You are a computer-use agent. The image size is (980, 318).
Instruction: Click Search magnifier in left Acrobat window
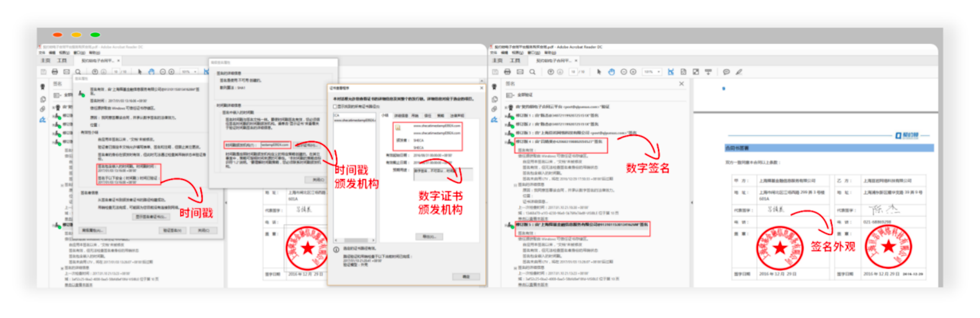click(x=78, y=71)
